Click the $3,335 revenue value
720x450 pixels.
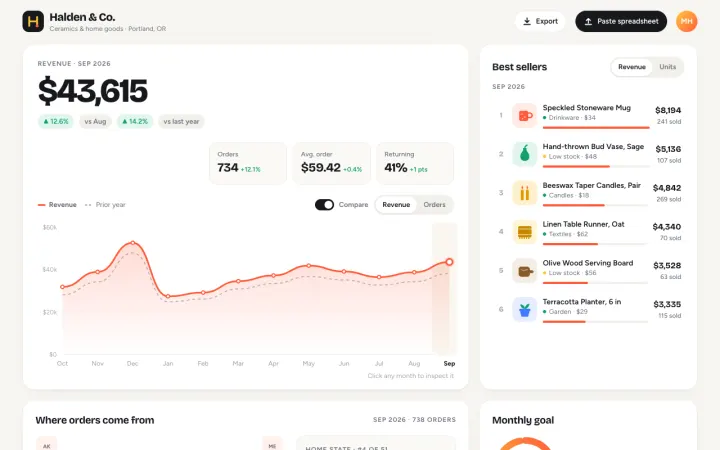[x=667, y=304]
